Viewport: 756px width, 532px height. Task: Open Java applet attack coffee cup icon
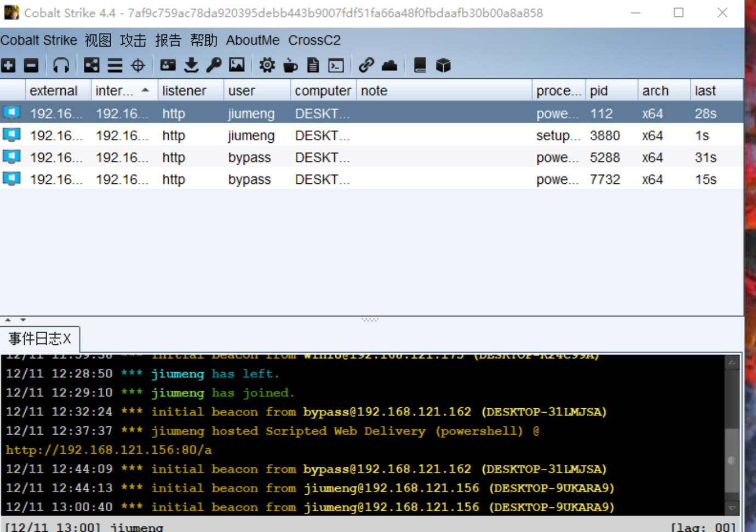[290, 66]
